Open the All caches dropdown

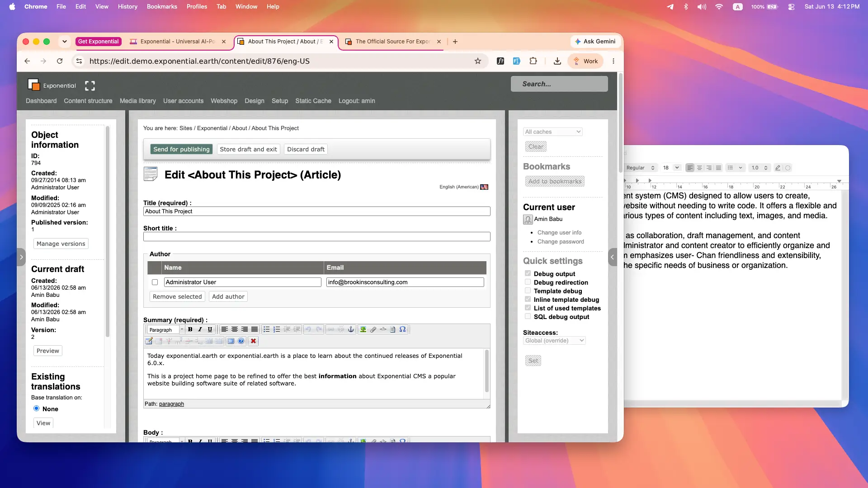pyautogui.click(x=553, y=132)
